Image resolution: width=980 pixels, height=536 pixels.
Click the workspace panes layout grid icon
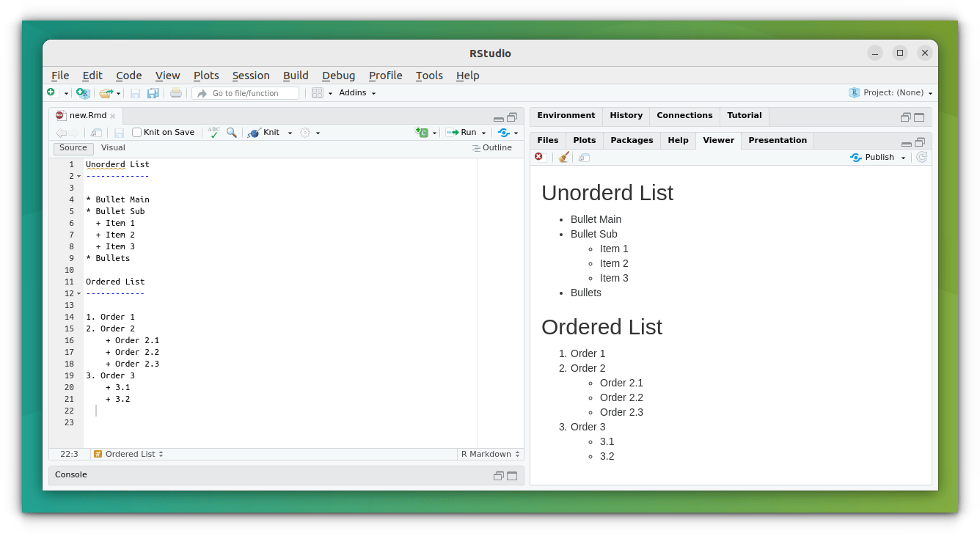(x=318, y=93)
